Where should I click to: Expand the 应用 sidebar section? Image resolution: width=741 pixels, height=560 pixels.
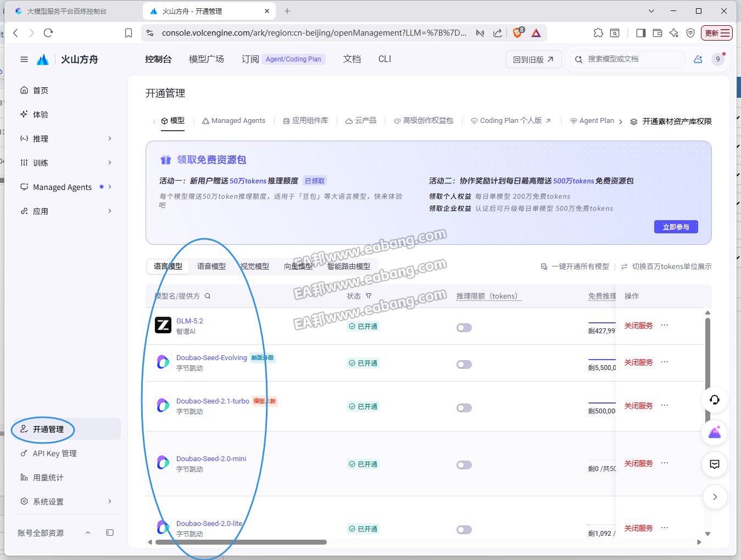point(66,211)
